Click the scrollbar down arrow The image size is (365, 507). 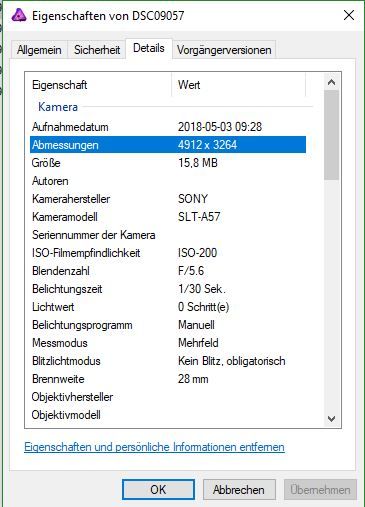coord(331,418)
